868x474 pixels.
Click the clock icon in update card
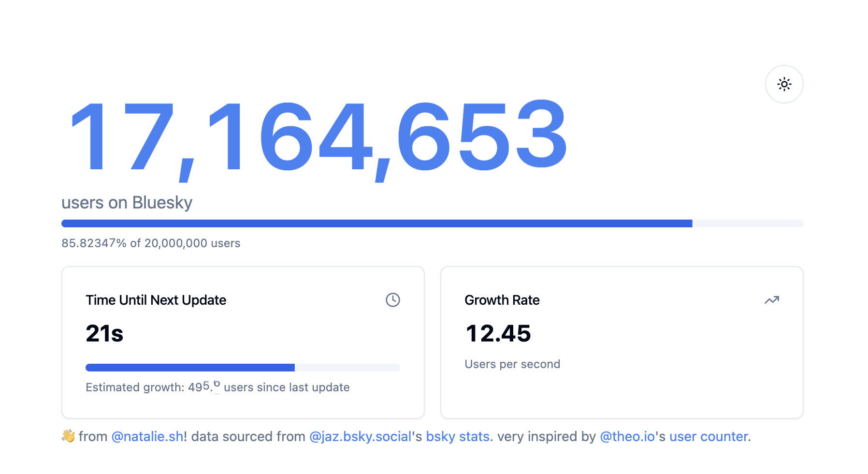tap(392, 300)
